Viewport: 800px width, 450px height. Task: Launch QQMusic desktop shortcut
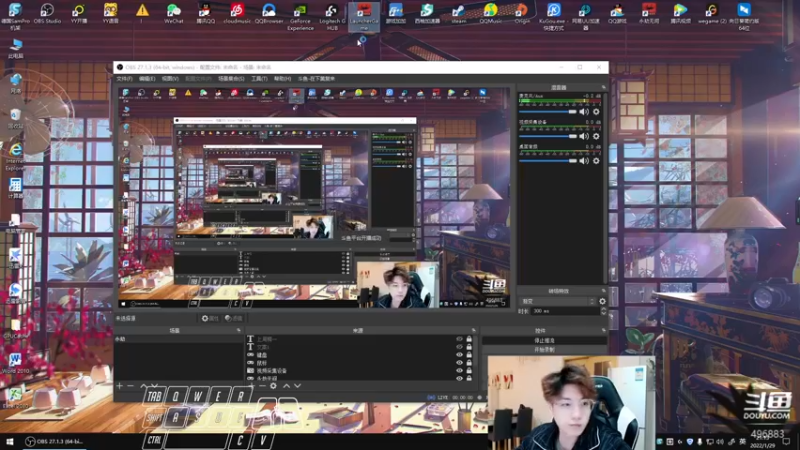tap(490, 13)
